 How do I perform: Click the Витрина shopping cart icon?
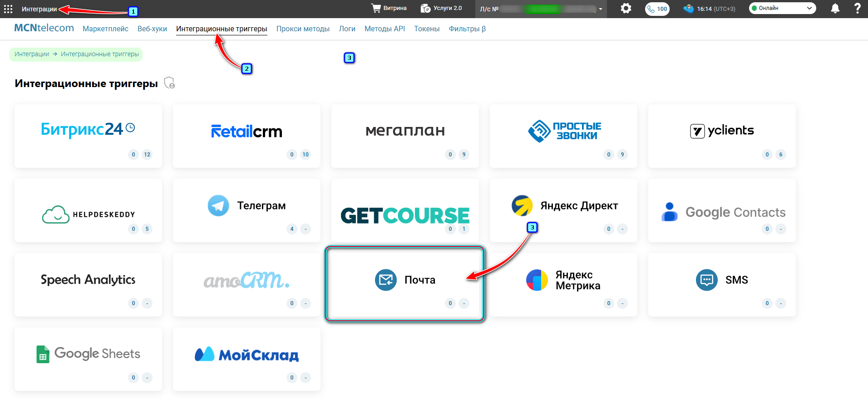click(376, 8)
